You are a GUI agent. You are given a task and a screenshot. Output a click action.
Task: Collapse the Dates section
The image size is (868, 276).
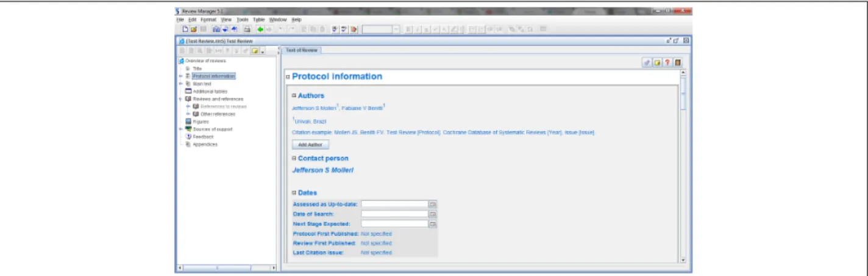[x=294, y=192]
